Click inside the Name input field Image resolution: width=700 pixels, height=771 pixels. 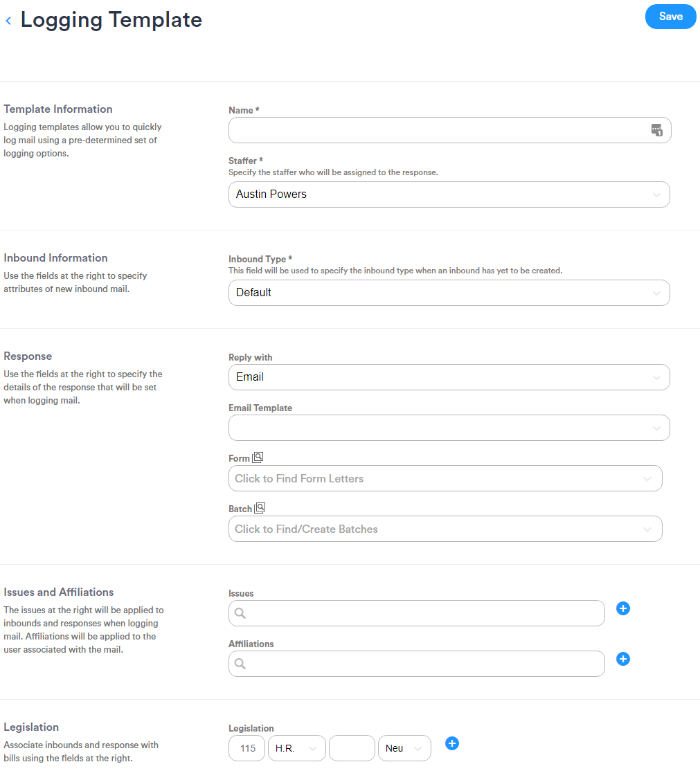pos(436,129)
